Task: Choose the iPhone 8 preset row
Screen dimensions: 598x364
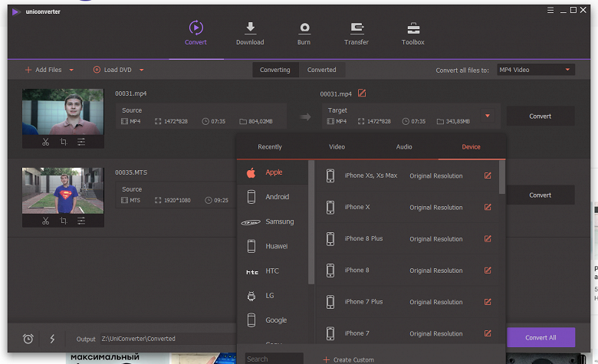Action: click(x=407, y=271)
